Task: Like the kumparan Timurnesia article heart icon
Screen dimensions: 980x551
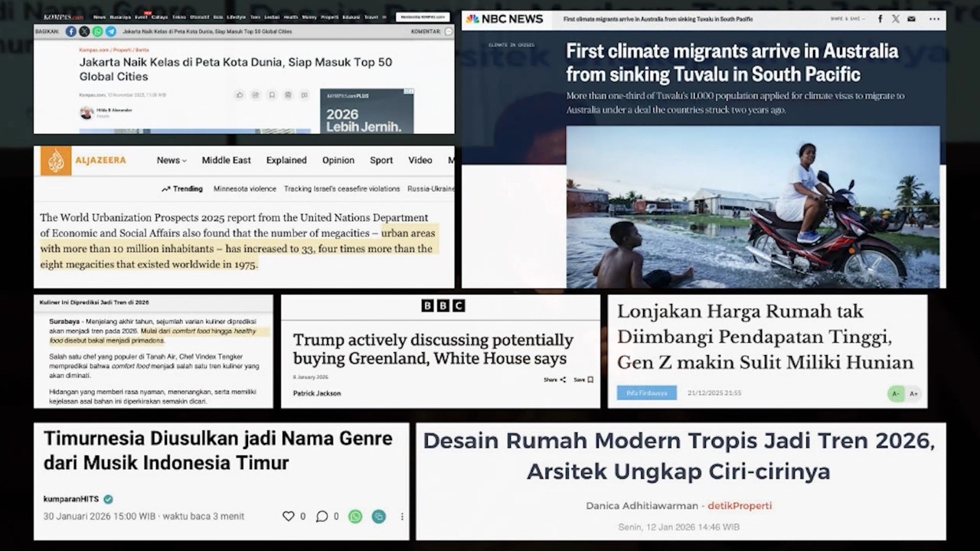Action: [289, 517]
